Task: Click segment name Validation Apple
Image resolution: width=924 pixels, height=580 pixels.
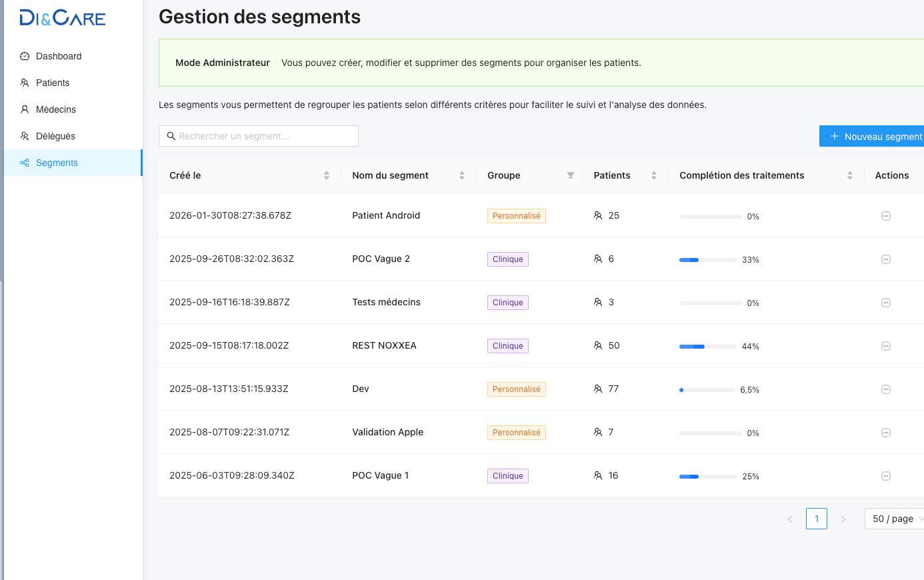Action: coord(388,432)
